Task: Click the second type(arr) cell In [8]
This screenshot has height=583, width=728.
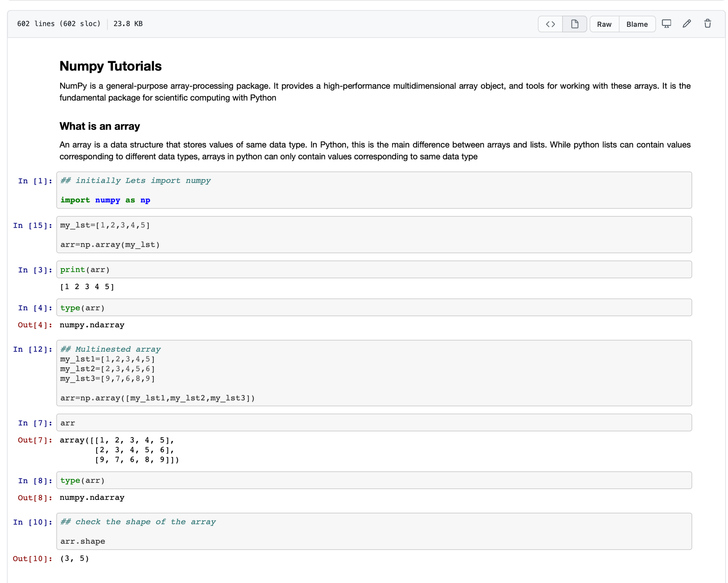Action: [x=373, y=481]
